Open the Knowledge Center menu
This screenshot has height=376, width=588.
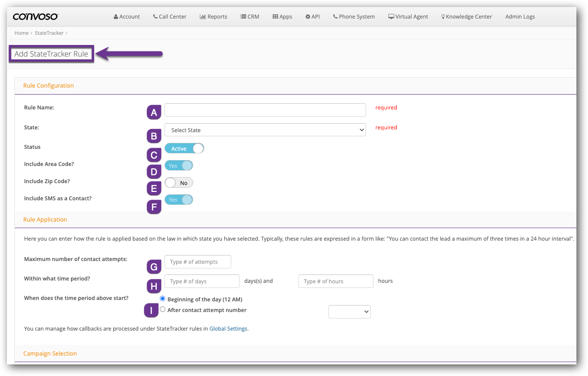click(466, 17)
